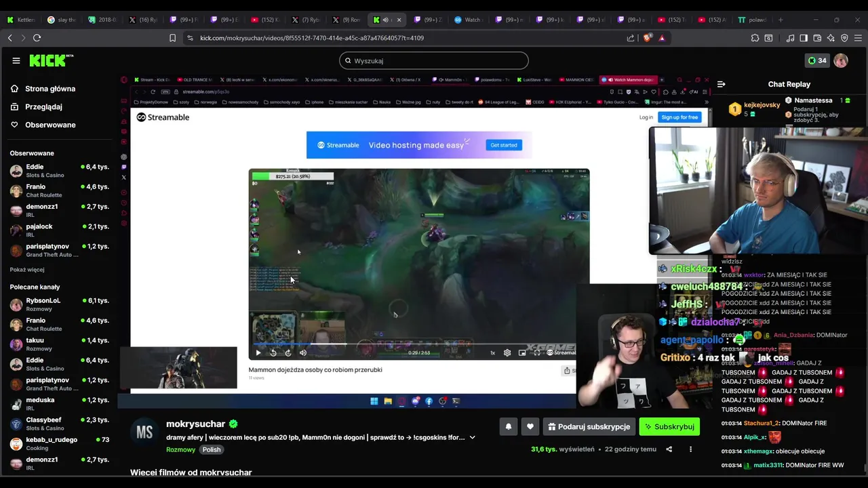Switch to the polawd browser tab

753,20
